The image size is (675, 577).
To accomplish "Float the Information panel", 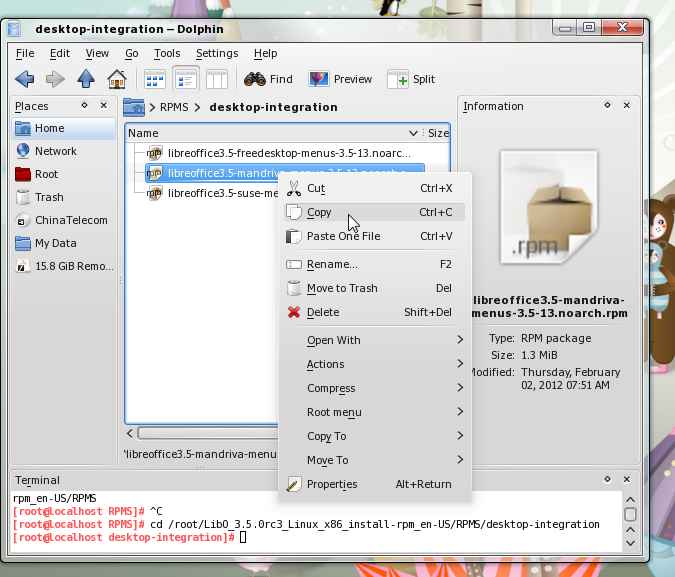I will 607,105.
